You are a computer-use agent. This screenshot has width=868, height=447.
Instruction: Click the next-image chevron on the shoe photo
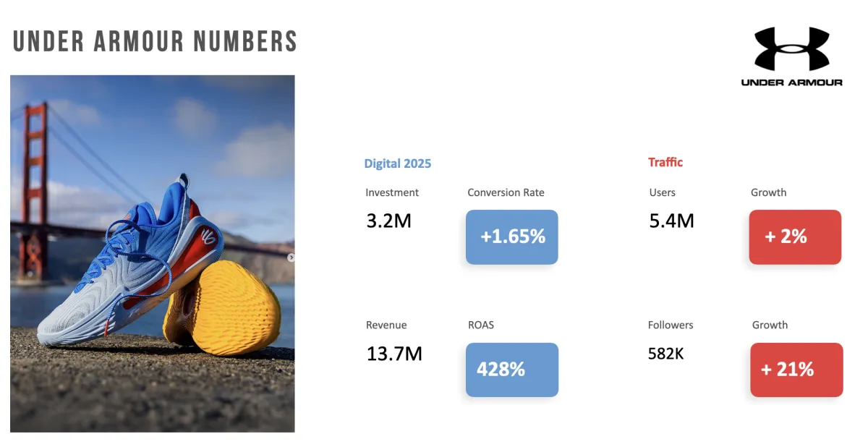click(291, 257)
